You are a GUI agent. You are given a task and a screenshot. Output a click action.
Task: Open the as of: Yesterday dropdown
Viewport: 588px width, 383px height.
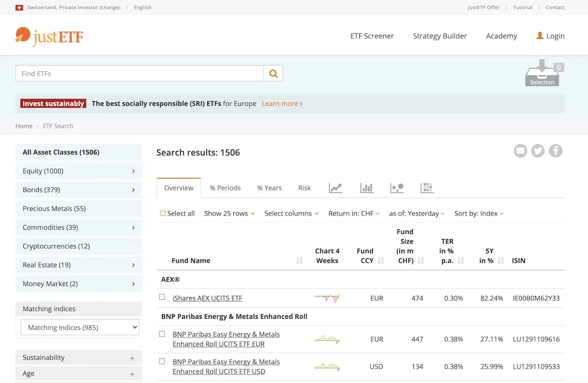click(x=417, y=214)
